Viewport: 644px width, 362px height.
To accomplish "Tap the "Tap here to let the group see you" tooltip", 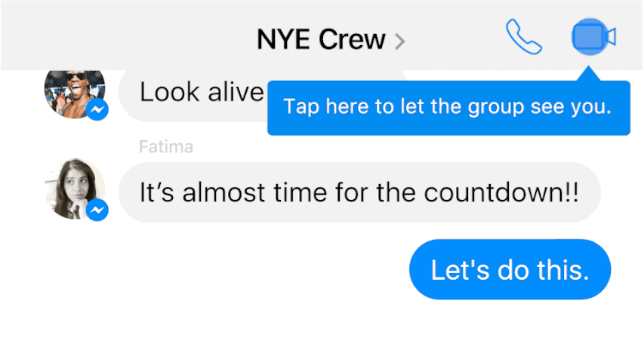I will pos(448,108).
